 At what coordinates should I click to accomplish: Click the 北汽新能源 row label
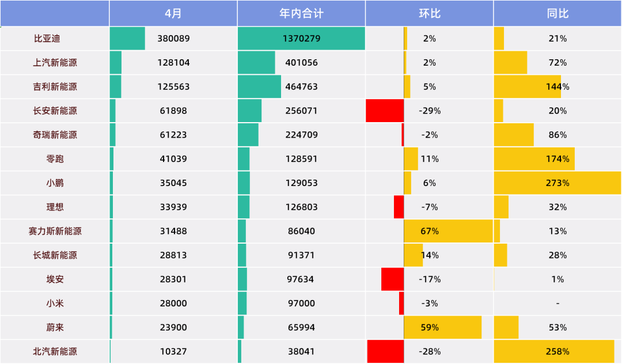coord(55,351)
